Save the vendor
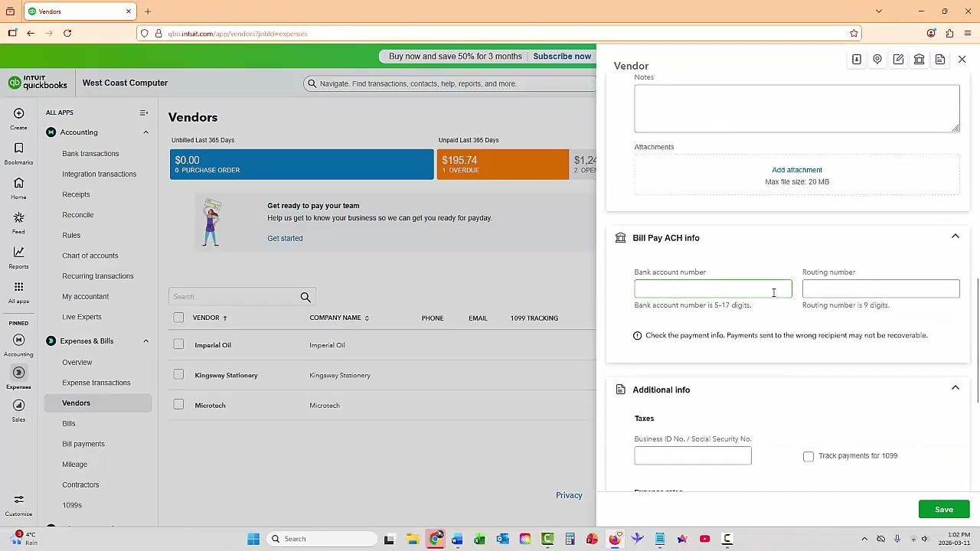This screenshot has height=551, width=980. coord(944,510)
